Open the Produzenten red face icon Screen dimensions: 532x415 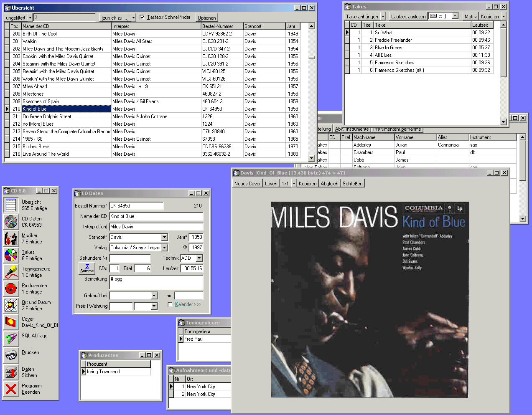click(11, 288)
